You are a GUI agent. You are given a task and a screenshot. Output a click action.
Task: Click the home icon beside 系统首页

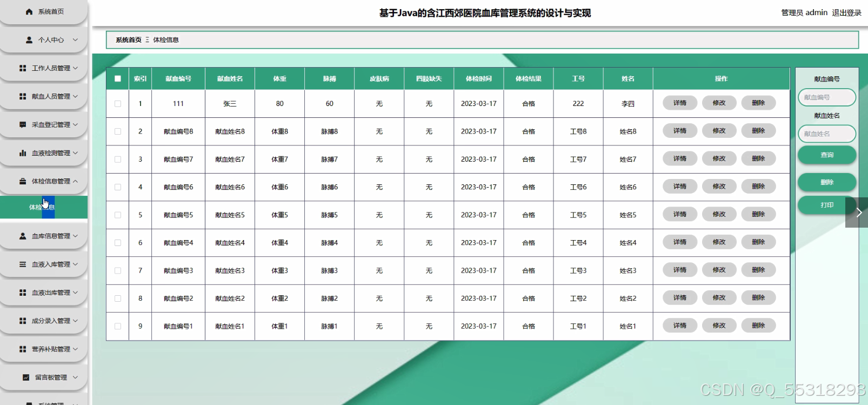pyautogui.click(x=29, y=11)
